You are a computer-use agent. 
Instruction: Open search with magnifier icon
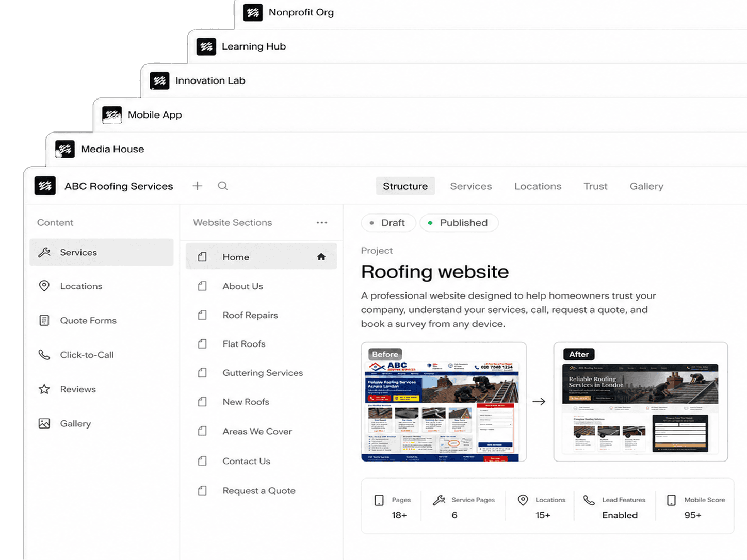(223, 186)
